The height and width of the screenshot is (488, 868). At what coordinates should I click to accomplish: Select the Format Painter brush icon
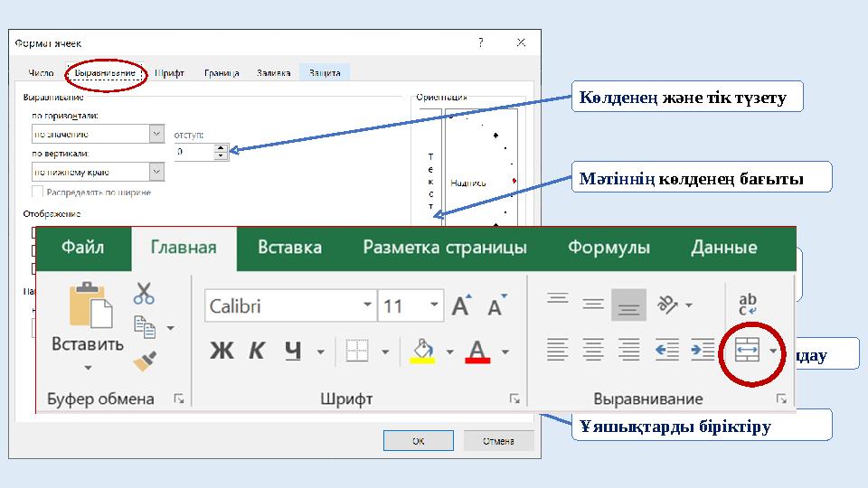coord(145,361)
